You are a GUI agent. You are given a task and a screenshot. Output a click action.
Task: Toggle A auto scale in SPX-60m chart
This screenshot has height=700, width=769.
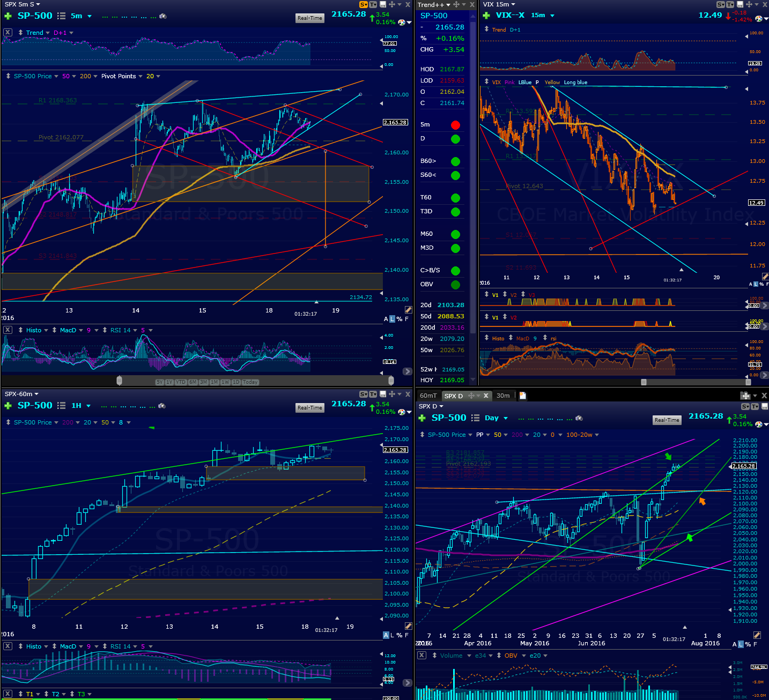(386, 635)
